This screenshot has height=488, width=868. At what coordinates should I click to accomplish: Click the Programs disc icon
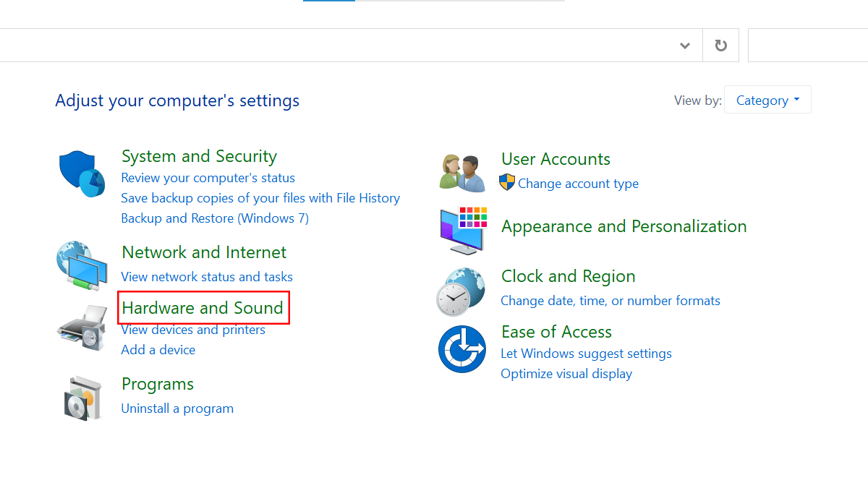click(82, 398)
